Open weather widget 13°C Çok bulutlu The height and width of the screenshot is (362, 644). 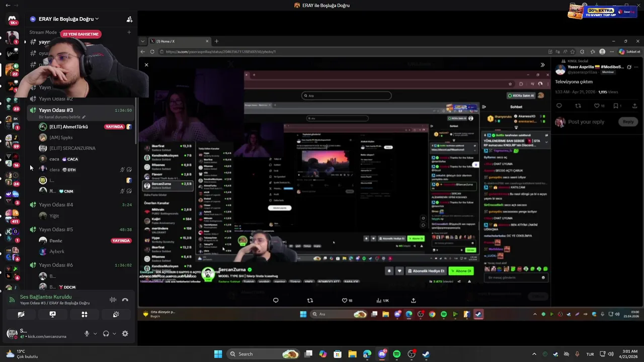(x=22, y=354)
